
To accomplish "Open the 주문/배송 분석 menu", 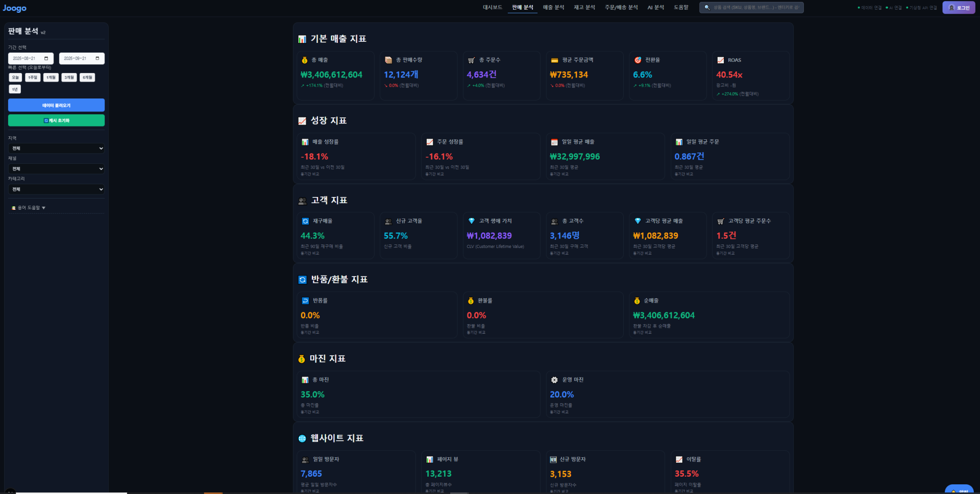I will click(621, 8).
